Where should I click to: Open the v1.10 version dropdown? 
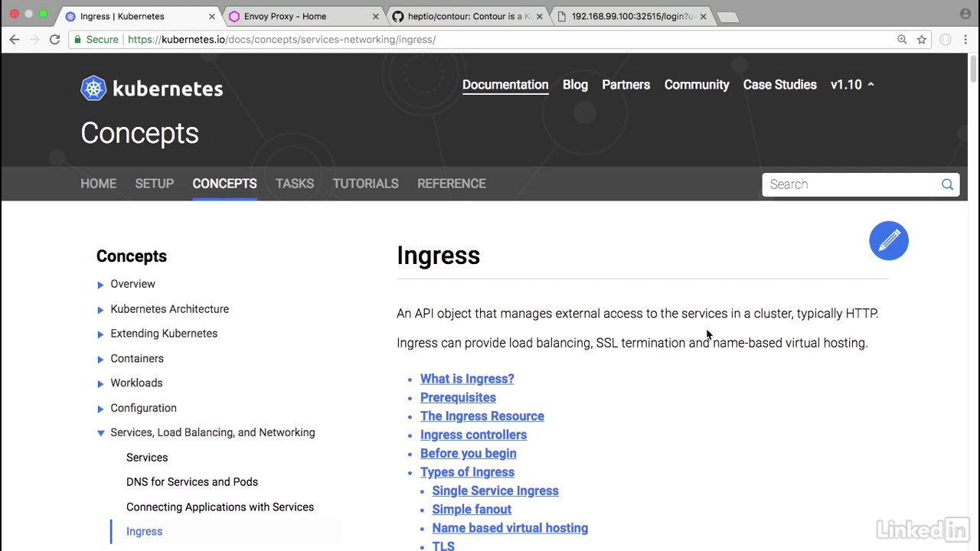(852, 85)
